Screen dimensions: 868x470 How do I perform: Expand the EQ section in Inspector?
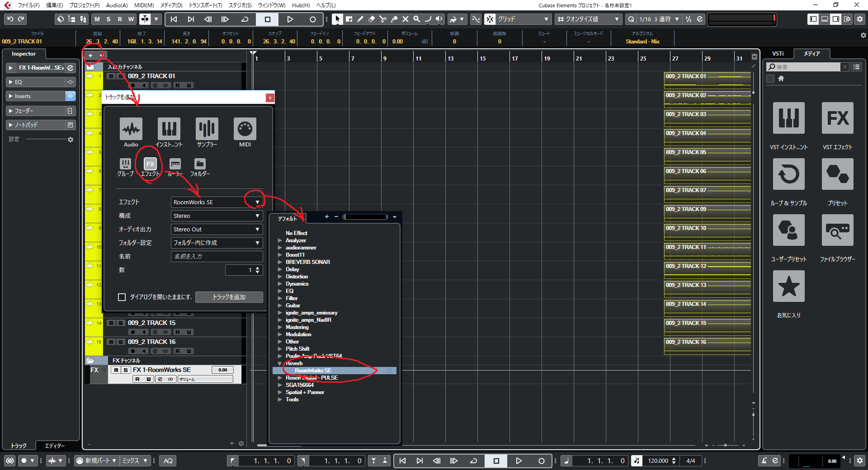11,82
